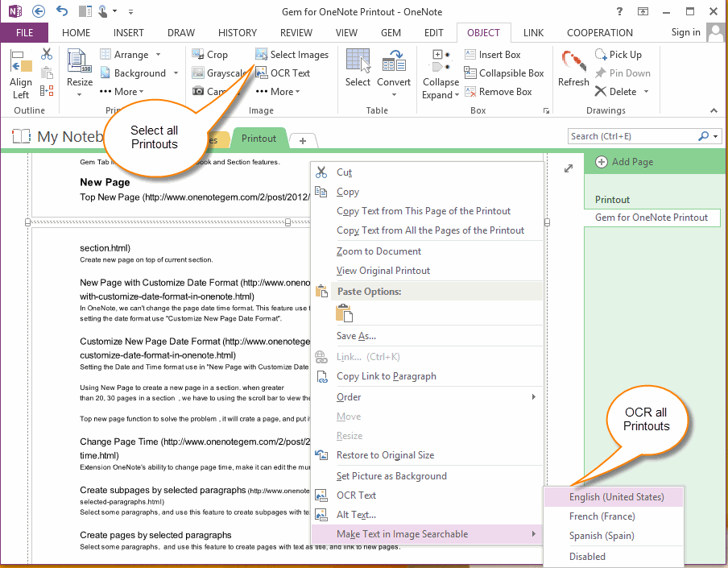Image resolution: width=728 pixels, height=568 pixels.
Task: Click the Crop image tool
Action: [x=210, y=54]
